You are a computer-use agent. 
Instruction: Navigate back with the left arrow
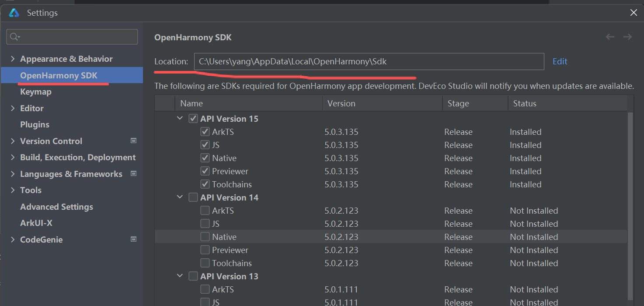pos(610,37)
